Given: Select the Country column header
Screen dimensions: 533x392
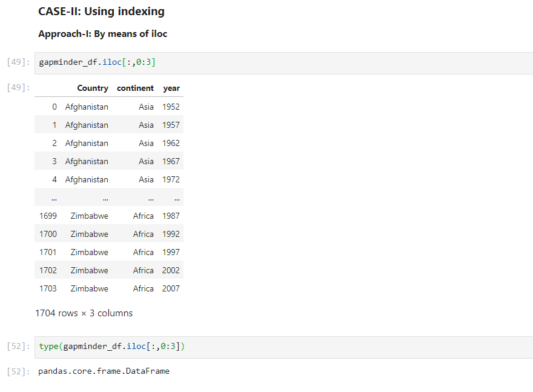Looking at the screenshot, I should (x=93, y=88).
